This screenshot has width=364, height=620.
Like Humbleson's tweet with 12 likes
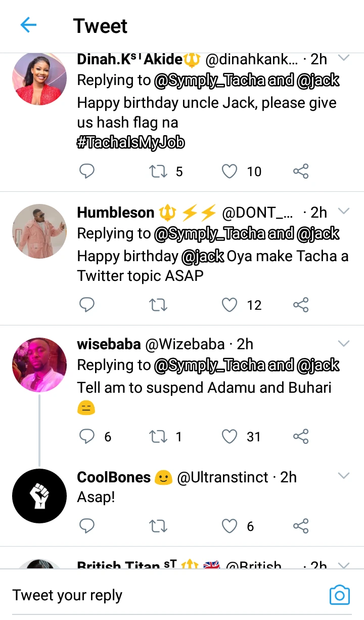230,305
